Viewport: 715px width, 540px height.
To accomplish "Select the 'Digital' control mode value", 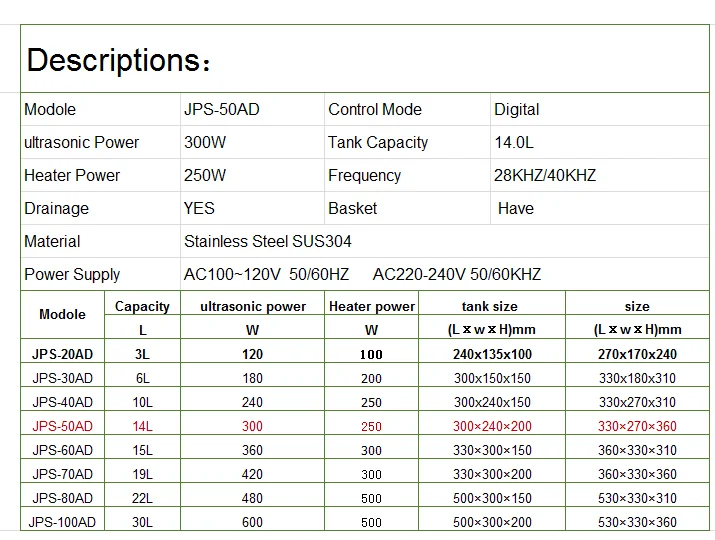I will point(517,109).
